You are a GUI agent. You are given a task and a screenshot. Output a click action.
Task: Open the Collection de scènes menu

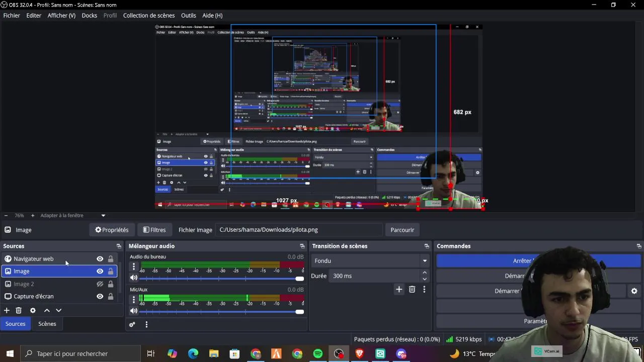[x=149, y=16]
